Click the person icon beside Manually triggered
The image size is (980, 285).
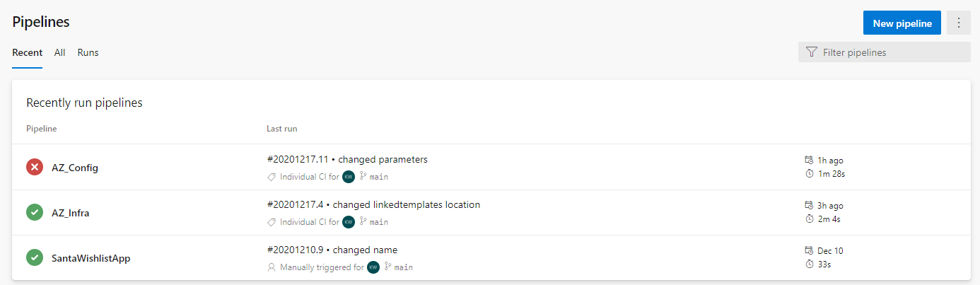tap(272, 267)
